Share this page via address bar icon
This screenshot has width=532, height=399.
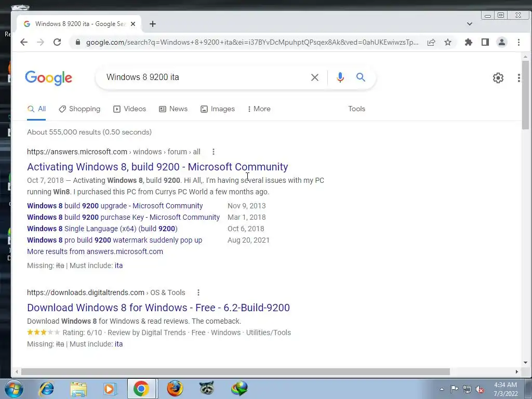coord(431,42)
